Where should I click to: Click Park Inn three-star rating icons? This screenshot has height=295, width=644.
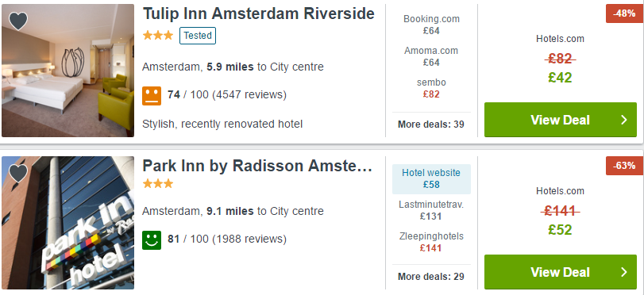click(158, 183)
